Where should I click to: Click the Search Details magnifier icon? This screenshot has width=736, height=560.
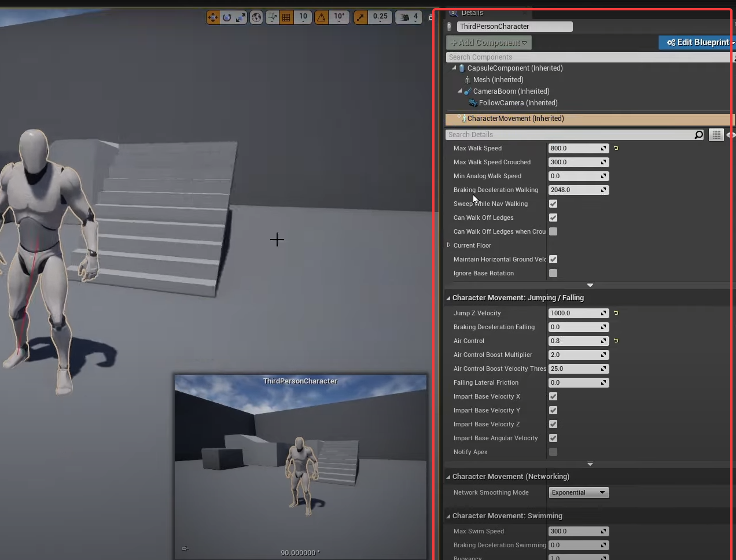pos(699,135)
